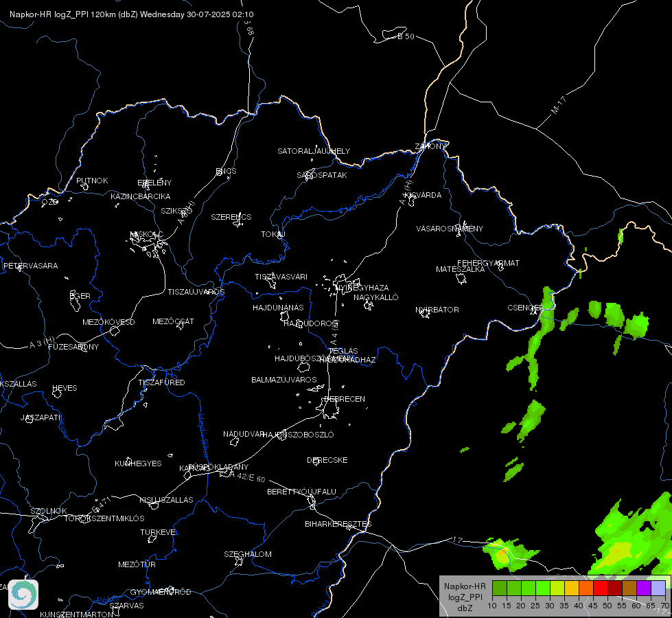Click the NÁDUDVAR label
The image size is (672, 618).
click(x=244, y=434)
